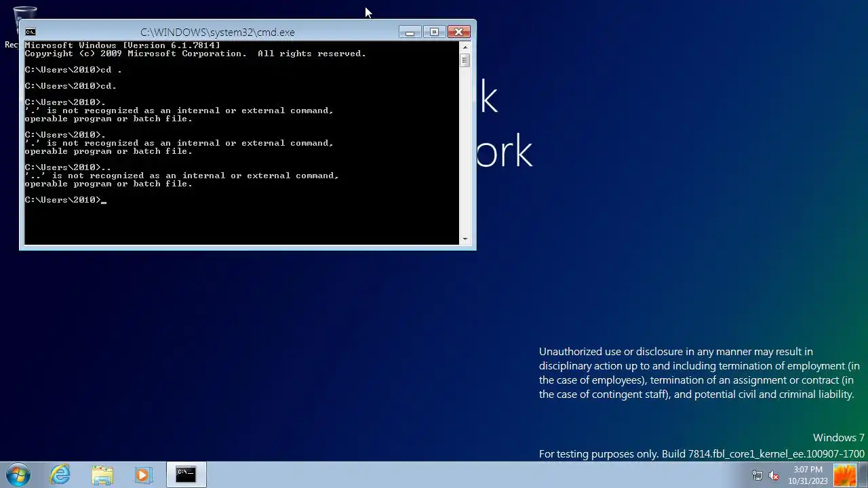Click the 'Copyright (c) 2009 Microsoft Corporation' line
Screen dimensions: 868x488
tap(195, 54)
